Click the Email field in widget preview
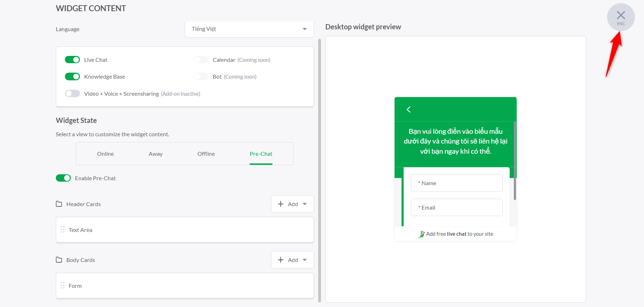Screen dimensions: 644x307 (457, 207)
